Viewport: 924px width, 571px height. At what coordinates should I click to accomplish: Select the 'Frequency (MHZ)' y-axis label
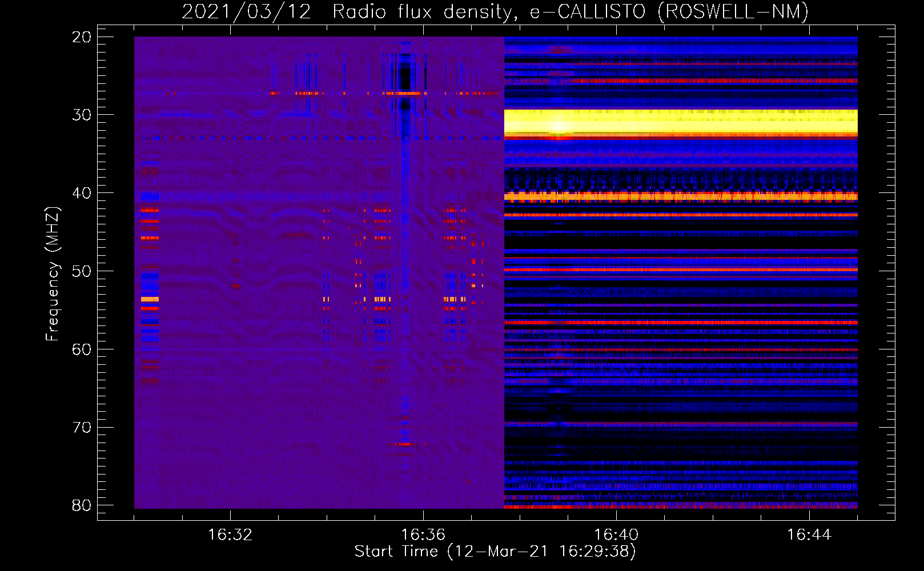pyautogui.click(x=53, y=274)
